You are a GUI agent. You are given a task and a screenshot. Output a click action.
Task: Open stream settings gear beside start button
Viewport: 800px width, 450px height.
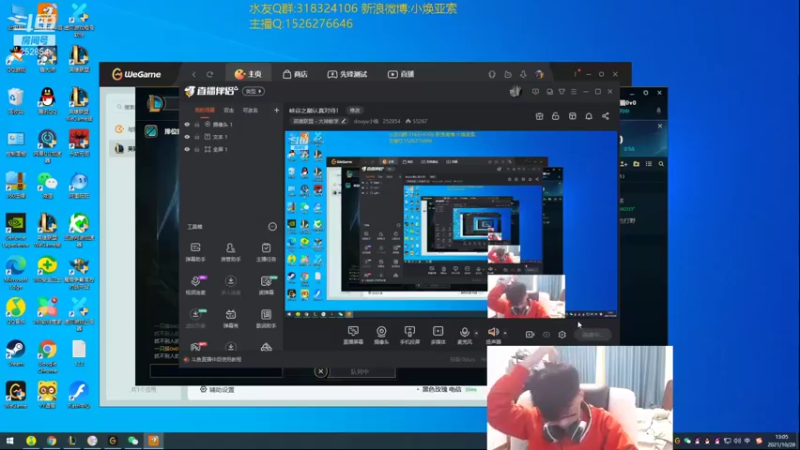(562, 335)
